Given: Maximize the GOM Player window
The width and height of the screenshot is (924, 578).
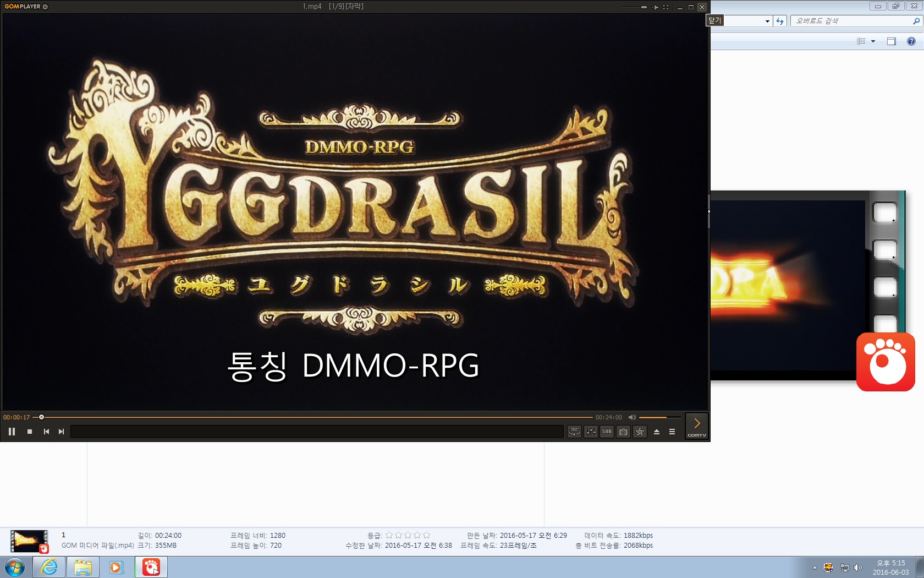Looking at the screenshot, I should pos(691,7).
